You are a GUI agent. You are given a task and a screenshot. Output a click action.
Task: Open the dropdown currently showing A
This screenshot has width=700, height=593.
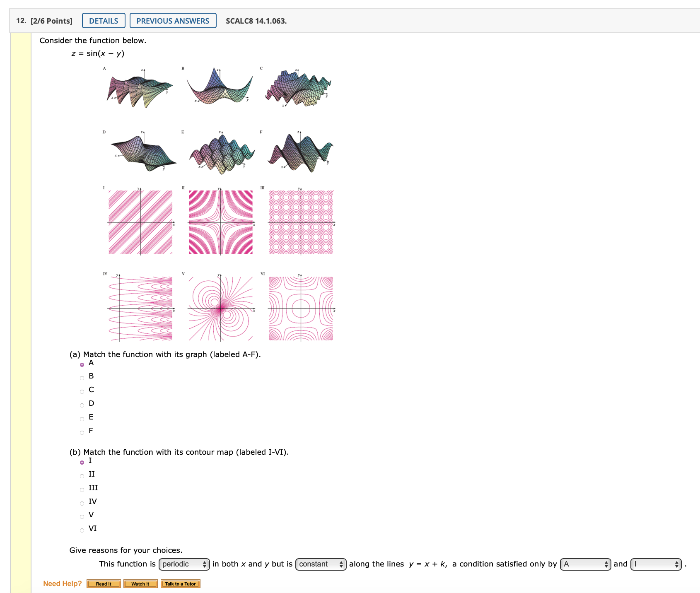(585, 564)
